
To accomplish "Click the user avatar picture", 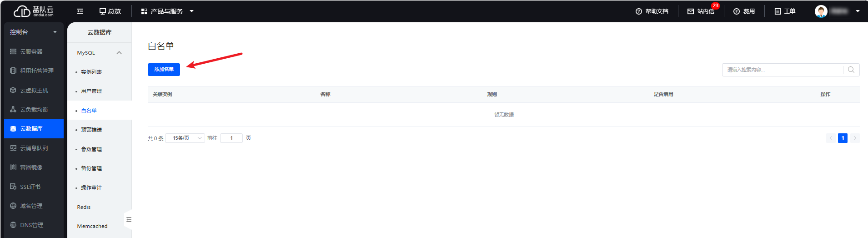I will coord(821,11).
